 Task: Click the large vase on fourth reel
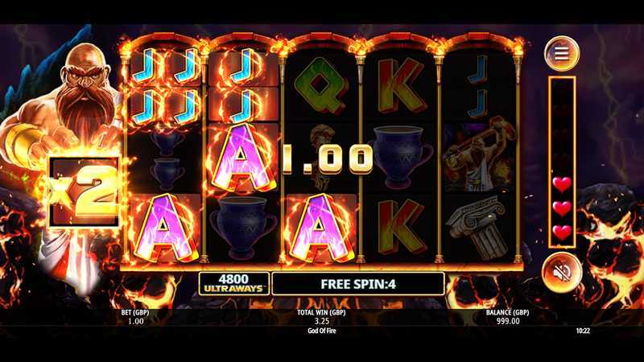400,158
